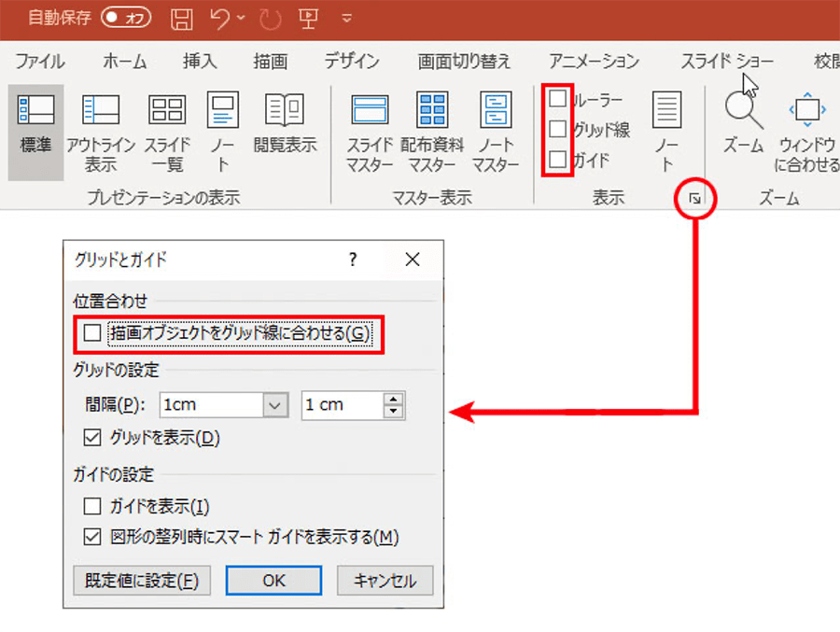Image resolution: width=840 pixels, height=632 pixels.
Task: Uncheck Display grid (グリッドを表示) checkbox
Action: click(91, 437)
